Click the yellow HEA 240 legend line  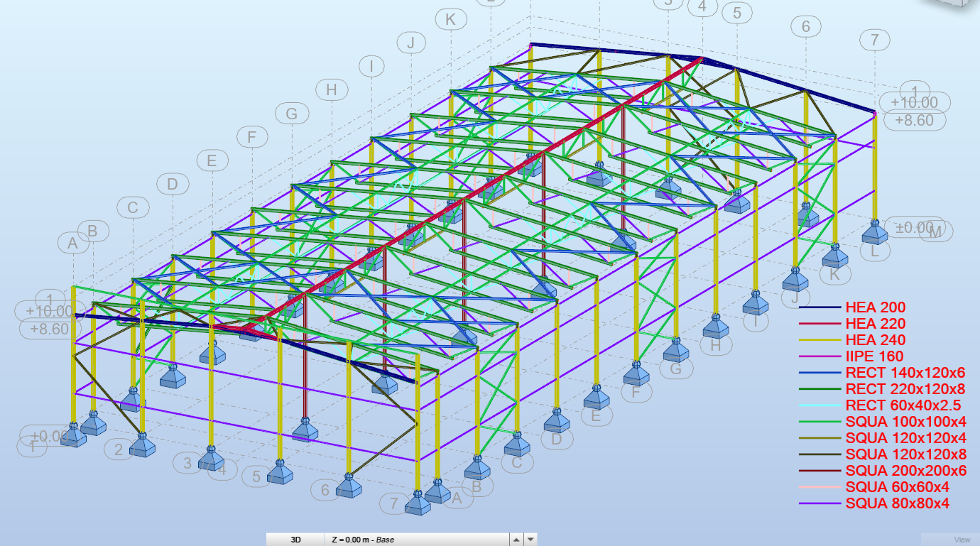(821, 341)
